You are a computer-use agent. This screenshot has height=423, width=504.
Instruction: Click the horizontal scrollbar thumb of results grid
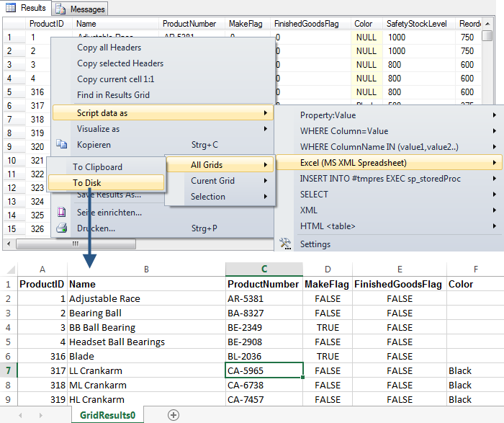(x=76, y=244)
